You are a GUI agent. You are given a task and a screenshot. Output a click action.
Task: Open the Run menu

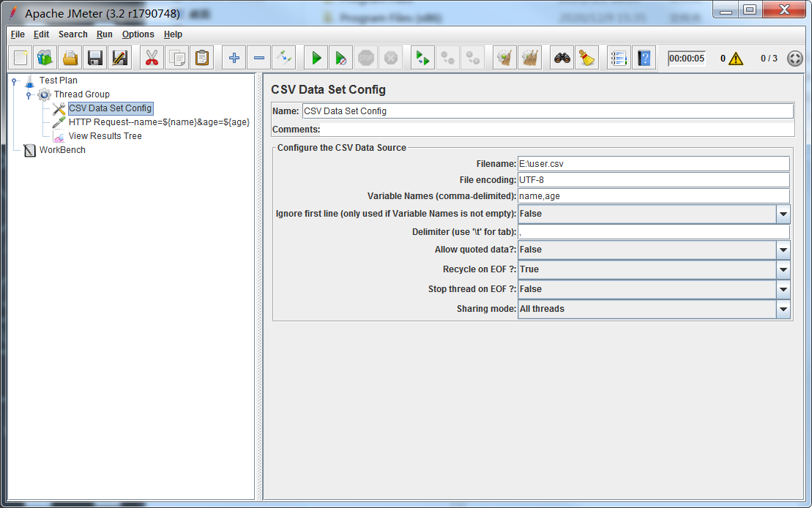(105, 34)
